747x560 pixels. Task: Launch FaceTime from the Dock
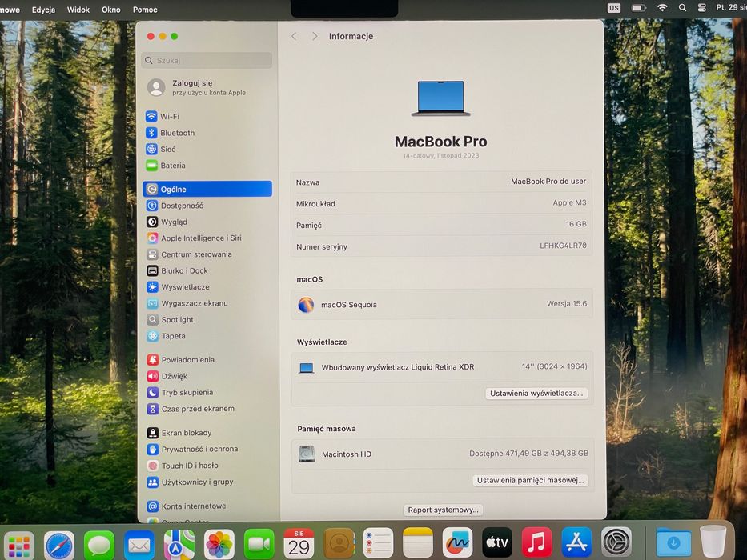[x=259, y=545]
